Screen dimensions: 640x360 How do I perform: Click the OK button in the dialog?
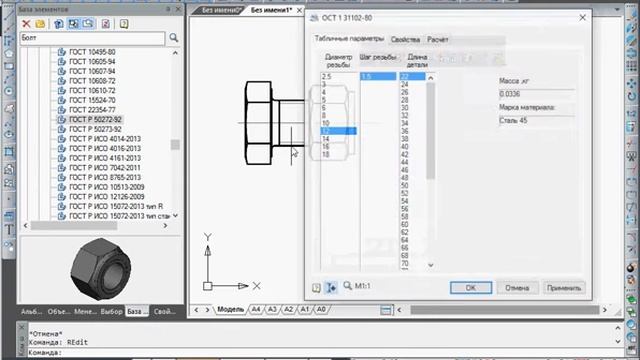471,288
